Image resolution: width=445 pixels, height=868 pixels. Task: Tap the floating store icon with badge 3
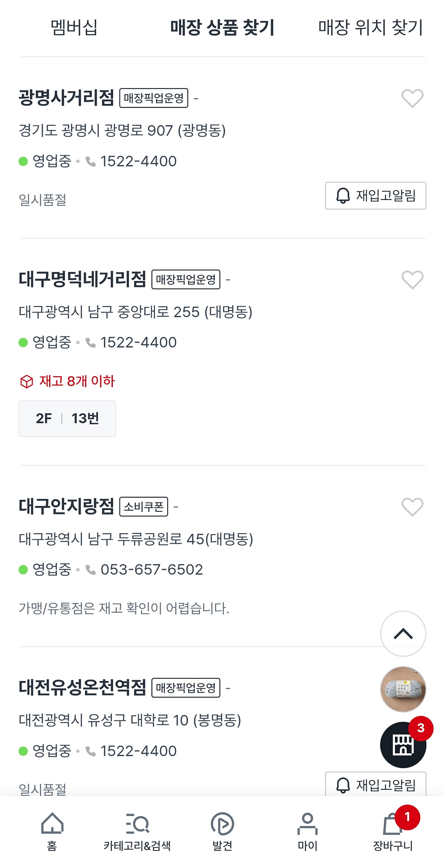click(403, 745)
